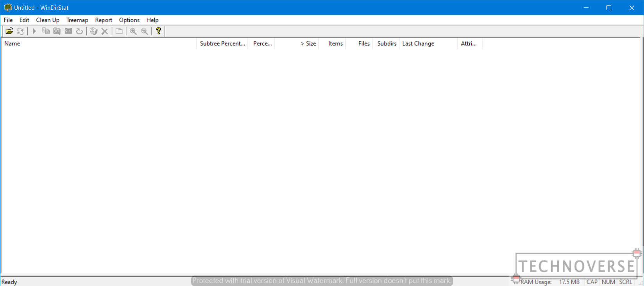Click the permanent Delete X icon
This screenshot has height=286, width=644.
click(105, 31)
